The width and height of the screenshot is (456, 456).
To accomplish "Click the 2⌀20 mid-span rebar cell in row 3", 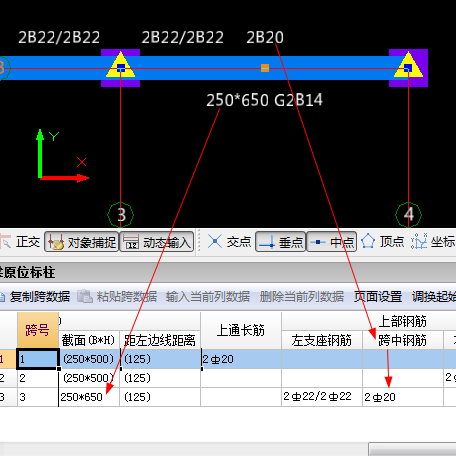I will coord(403,397).
